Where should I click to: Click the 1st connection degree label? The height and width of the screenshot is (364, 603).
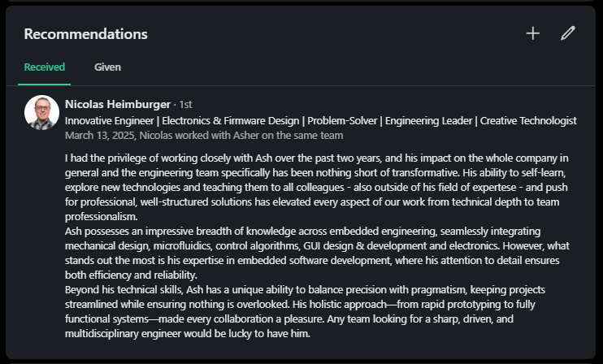(185, 105)
